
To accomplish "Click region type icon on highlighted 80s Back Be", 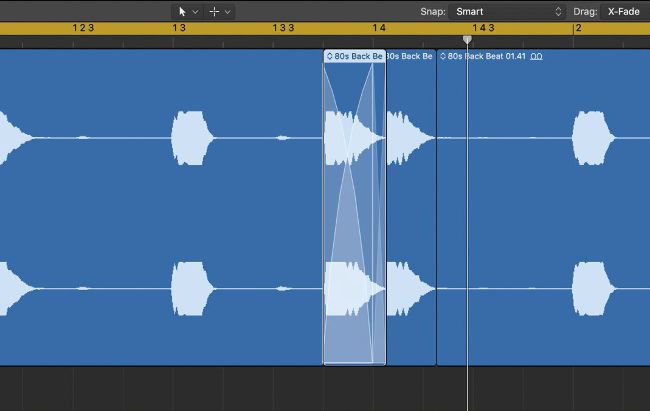I will coord(330,56).
